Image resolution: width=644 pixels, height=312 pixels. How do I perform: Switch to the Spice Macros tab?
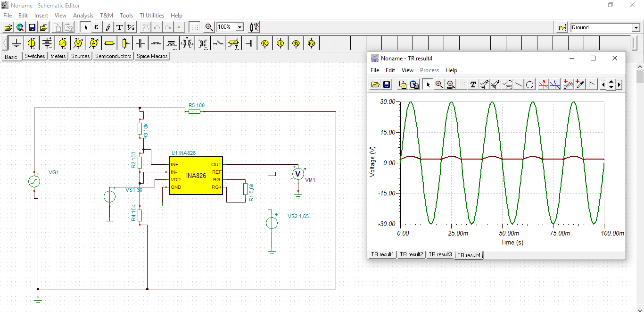pos(152,56)
